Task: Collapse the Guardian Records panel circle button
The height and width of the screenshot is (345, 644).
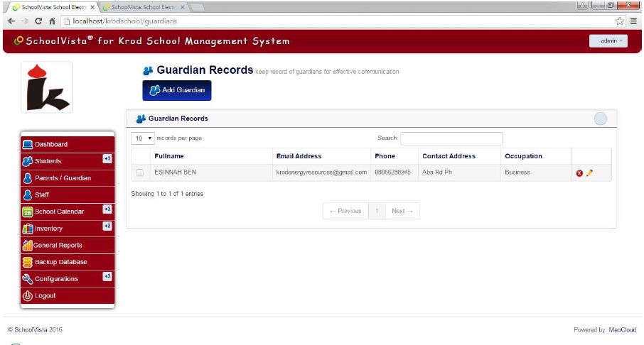Action: [600, 119]
